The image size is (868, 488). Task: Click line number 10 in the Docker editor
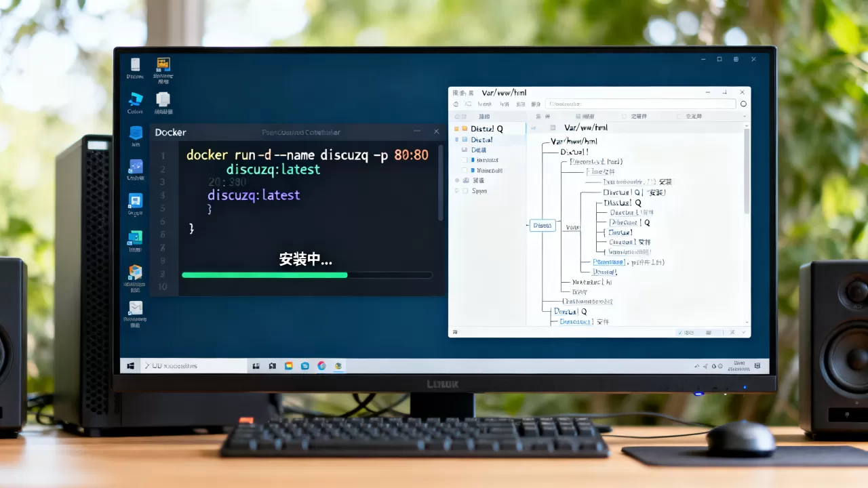162,287
